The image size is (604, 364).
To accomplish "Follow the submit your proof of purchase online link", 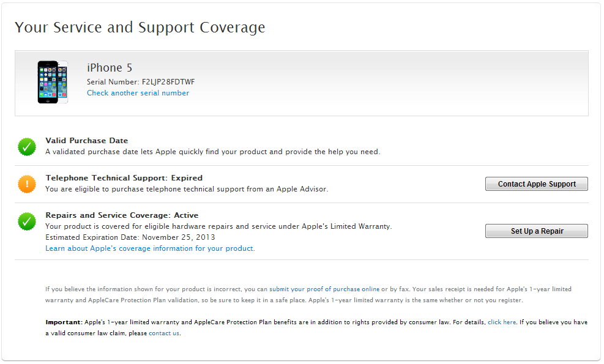I will coord(324,289).
